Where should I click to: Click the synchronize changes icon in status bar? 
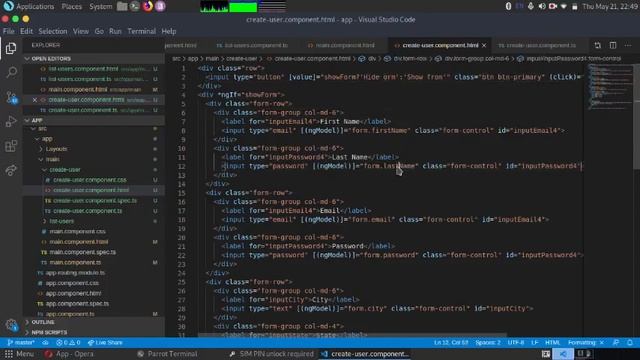pos(45,342)
